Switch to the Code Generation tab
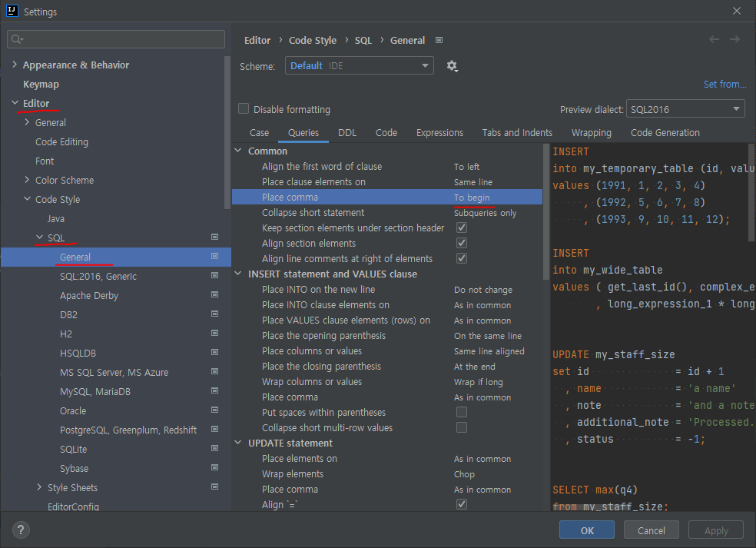 [x=665, y=133]
